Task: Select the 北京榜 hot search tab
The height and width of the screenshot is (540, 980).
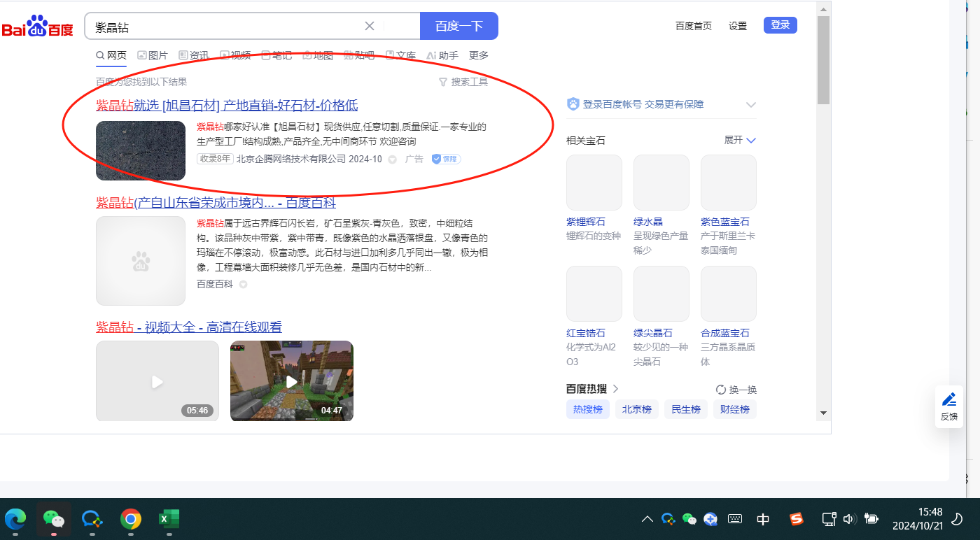Action: point(637,409)
